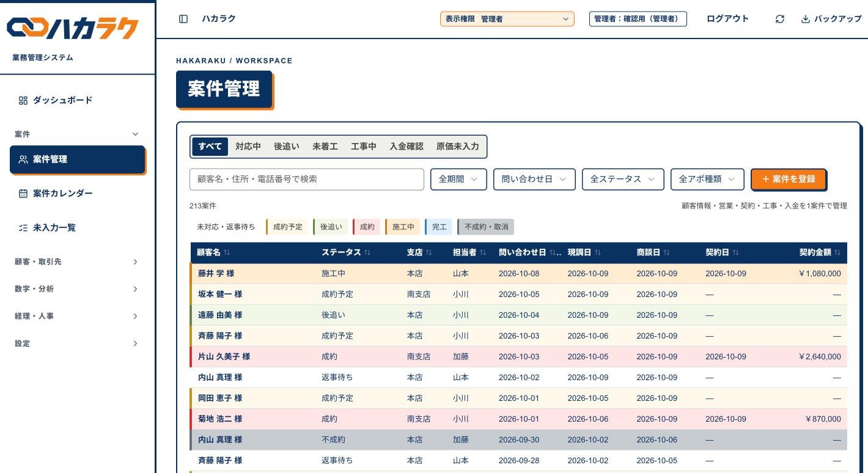The image size is (868, 473).
Task: Switch to the 入金確認 tab
Action: point(406,147)
